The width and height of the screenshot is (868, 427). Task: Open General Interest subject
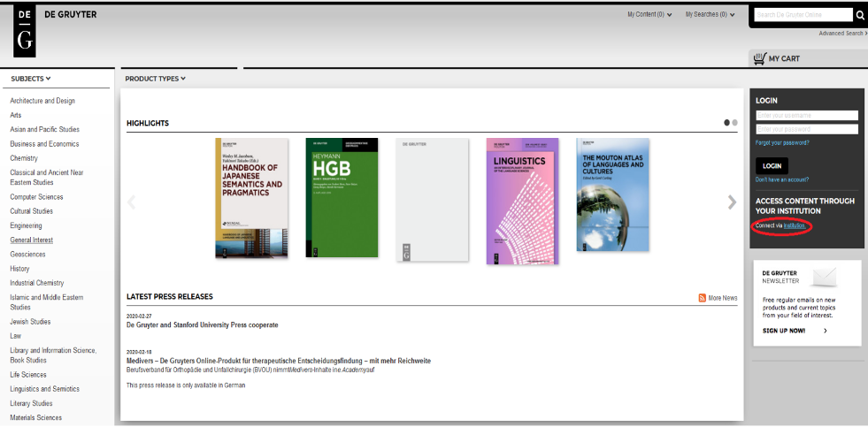pyautogui.click(x=32, y=240)
